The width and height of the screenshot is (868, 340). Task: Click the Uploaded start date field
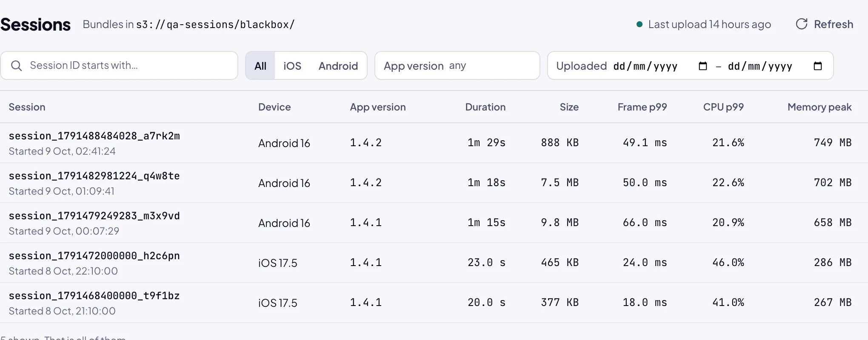click(x=660, y=66)
